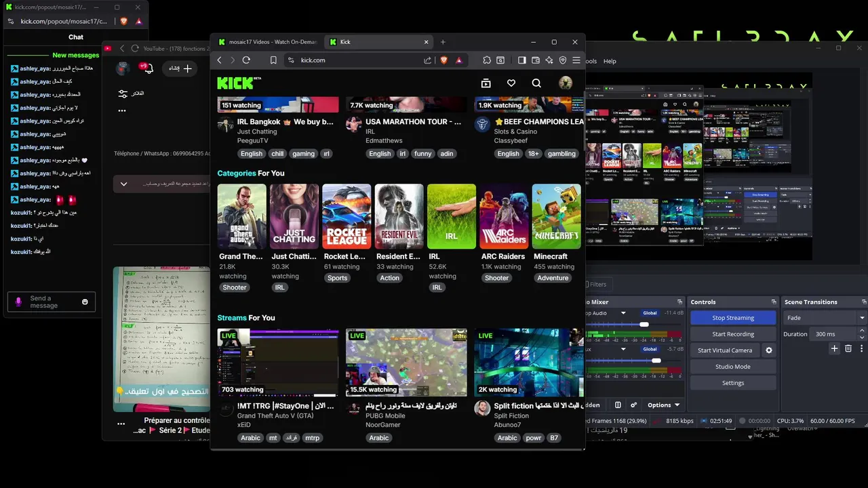This screenshot has width=868, height=488.
Task: Add a scene transition with plus icon
Action: click(834, 348)
